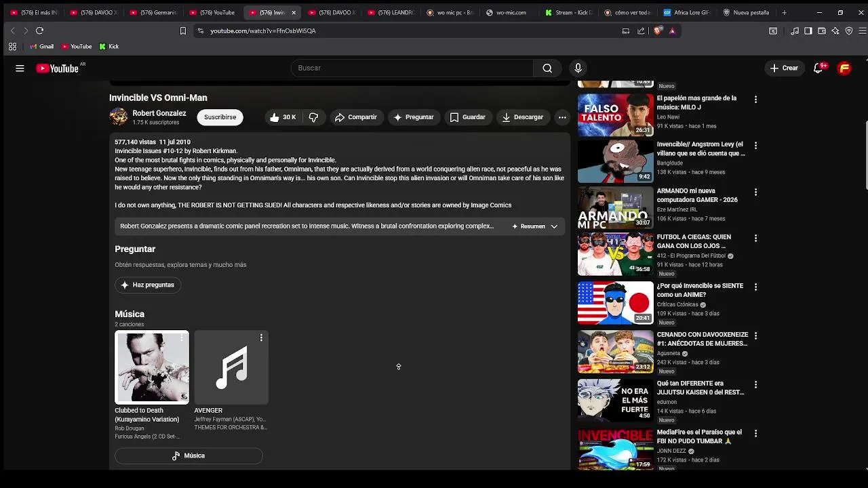The image size is (868, 488).
Task: View site settings icon in address bar
Action: pos(200,30)
